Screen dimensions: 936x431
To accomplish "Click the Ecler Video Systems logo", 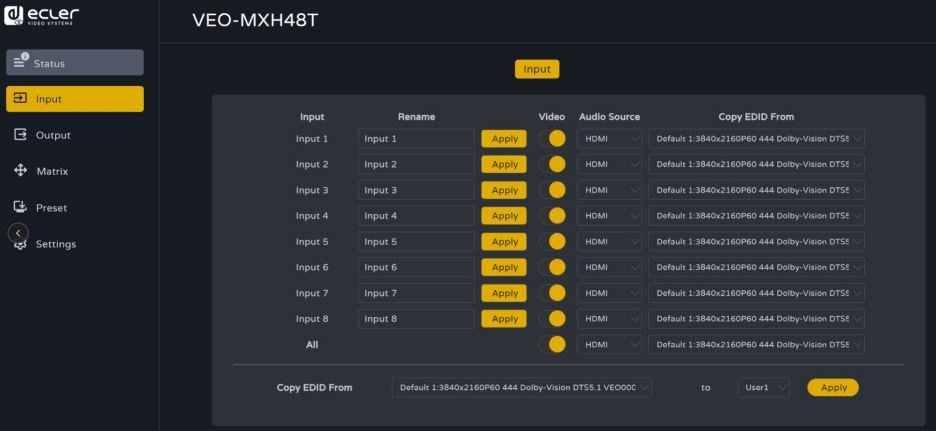I will pyautogui.click(x=41, y=16).
